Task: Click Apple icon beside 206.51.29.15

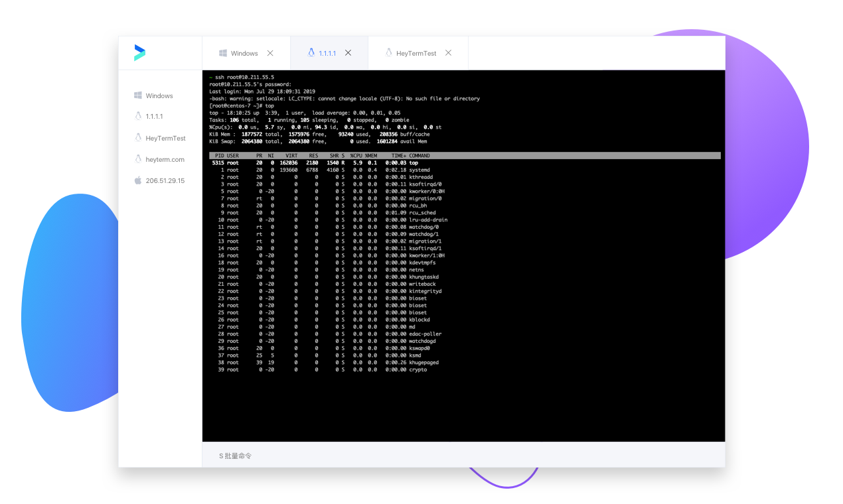Action: [x=138, y=180]
